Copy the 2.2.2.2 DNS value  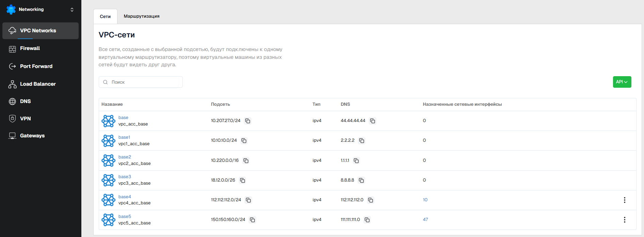362,141
